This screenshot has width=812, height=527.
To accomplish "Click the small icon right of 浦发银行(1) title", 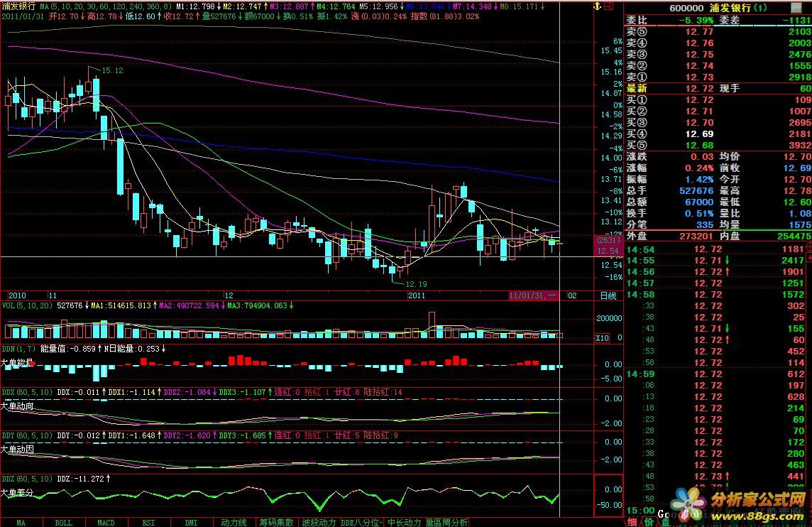I will (x=796, y=8).
